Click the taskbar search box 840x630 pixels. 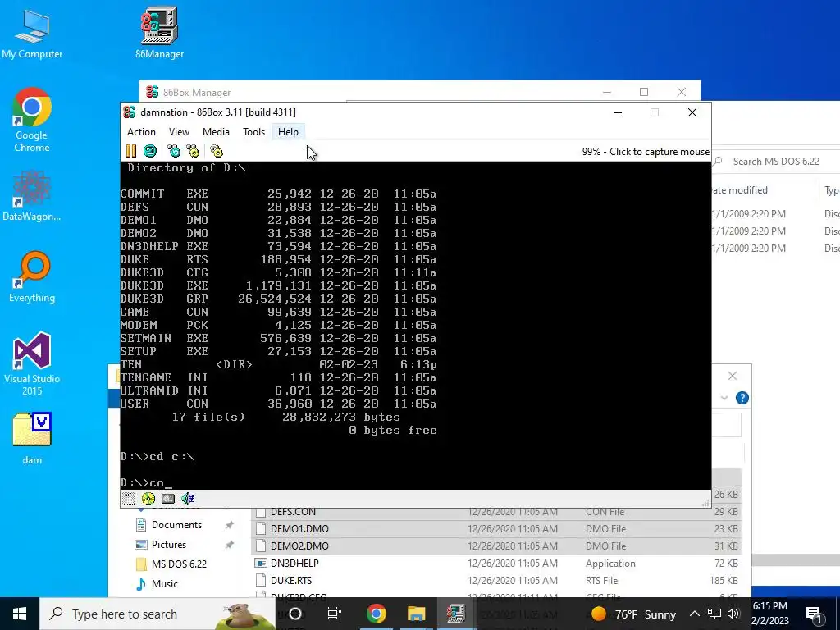tap(157, 614)
